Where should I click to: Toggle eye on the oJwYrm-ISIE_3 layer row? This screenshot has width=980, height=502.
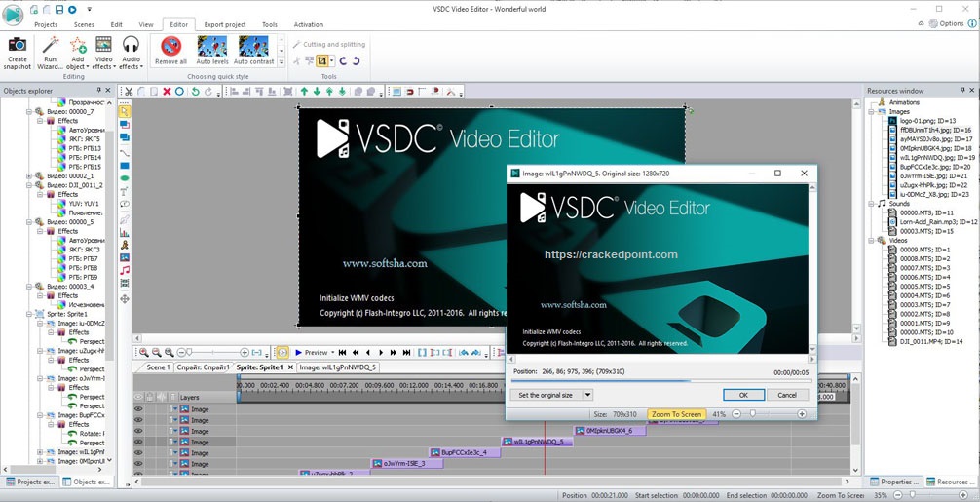(138, 464)
